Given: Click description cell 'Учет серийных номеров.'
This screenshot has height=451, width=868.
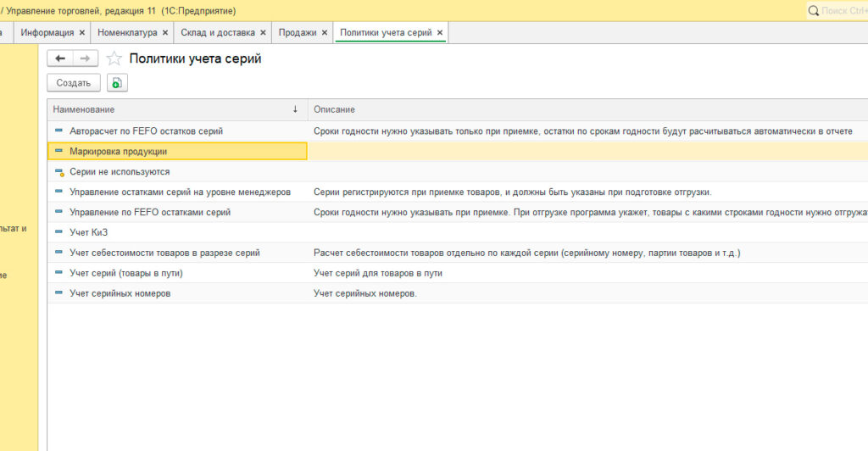Looking at the screenshot, I should [365, 293].
